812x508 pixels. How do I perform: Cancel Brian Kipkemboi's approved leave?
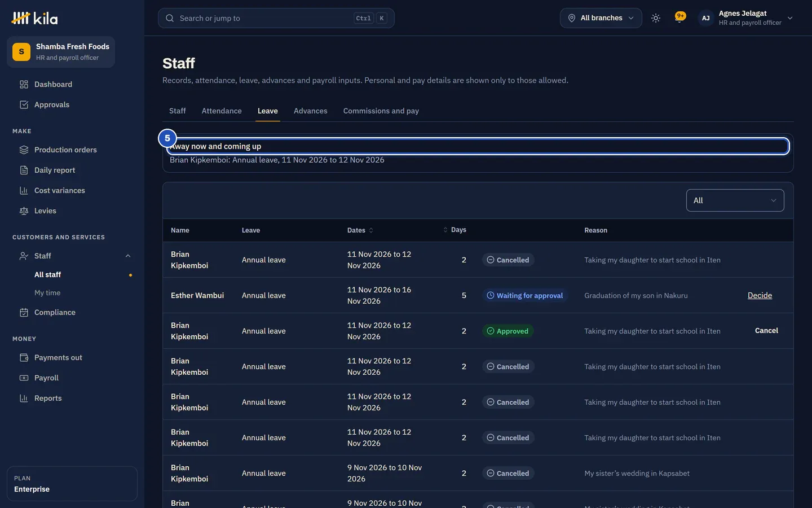(766, 331)
